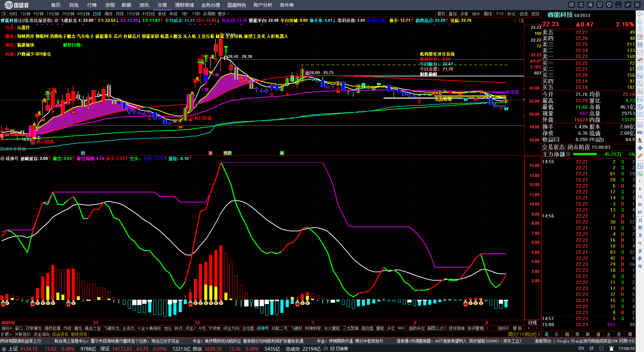Click the - button to remove sub-chart

pyautogui.click(x=537, y=328)
